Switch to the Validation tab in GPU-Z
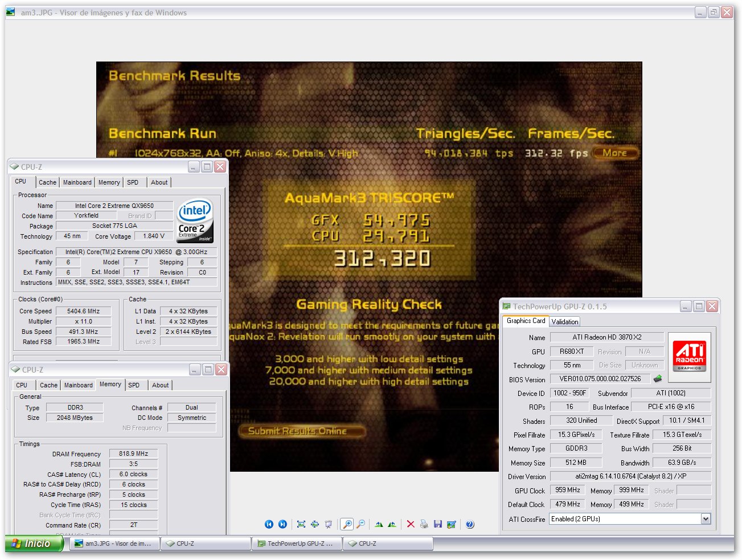This screenshot has height=560, width=742. tap(565, 322)
